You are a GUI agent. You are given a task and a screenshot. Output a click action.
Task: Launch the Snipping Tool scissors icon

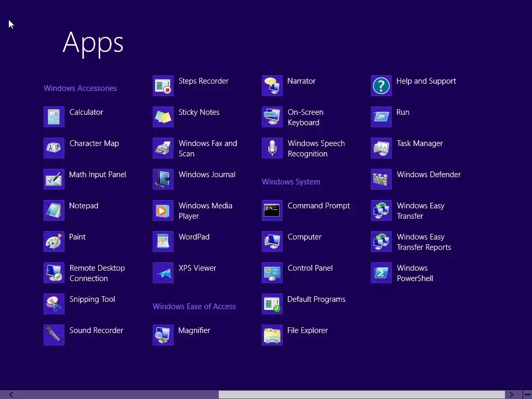(54, 304)
